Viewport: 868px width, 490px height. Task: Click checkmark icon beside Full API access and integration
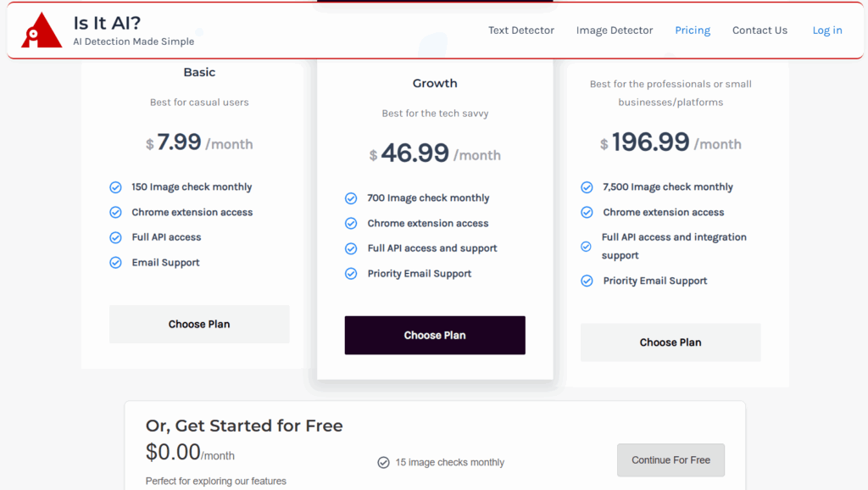click(x=586, y=247)
